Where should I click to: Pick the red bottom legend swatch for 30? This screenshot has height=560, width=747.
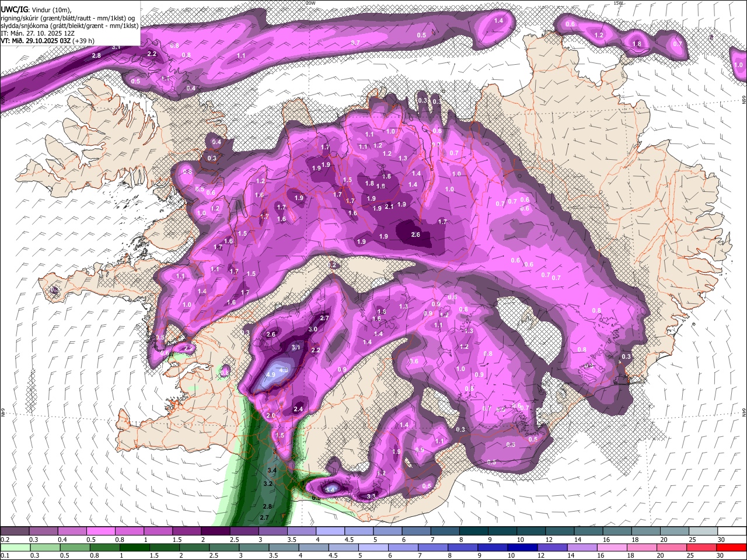click(x=731, y=547)
